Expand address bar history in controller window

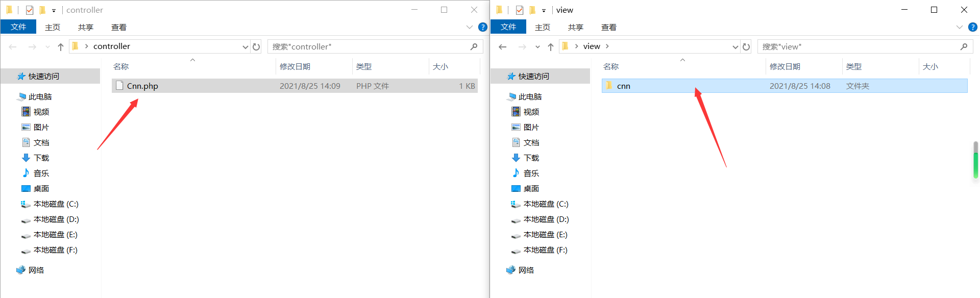pos(246,46)
